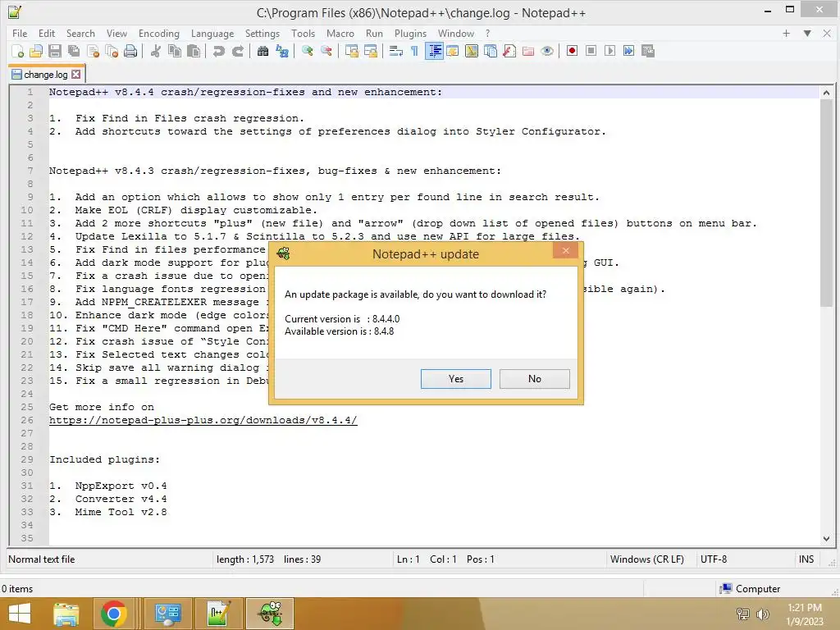This screenshot has height=630, width=840.
Task: Close the change.log tab via red X
Action: point(76,75)
